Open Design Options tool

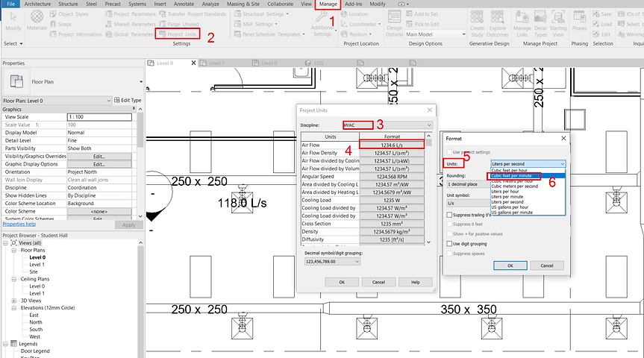tap(394, 24)
